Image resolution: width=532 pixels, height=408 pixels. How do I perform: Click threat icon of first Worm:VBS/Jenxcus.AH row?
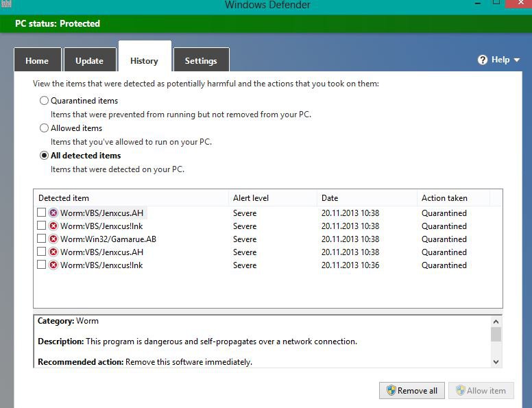coord(53,213)
